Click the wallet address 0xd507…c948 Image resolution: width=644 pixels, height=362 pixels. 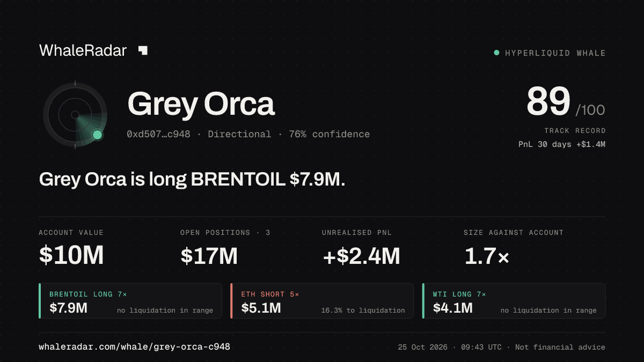(158, 134)
